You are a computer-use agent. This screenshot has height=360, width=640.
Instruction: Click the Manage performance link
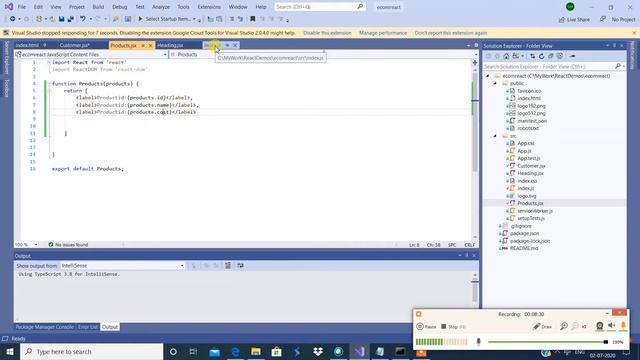tap(383, 33)
